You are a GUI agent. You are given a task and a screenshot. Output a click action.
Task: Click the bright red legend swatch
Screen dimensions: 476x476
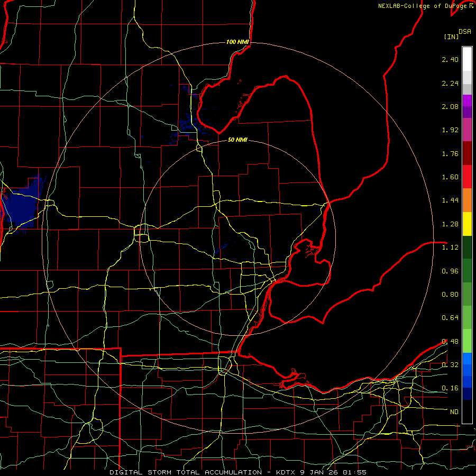(467, 177)
